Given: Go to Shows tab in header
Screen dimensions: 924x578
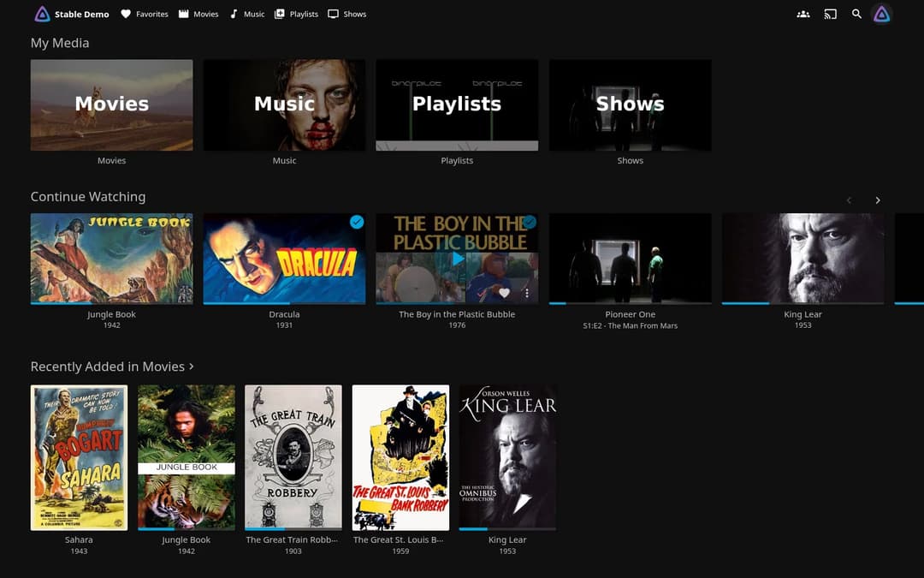Looking at the screenshot, I should (347, 14).
